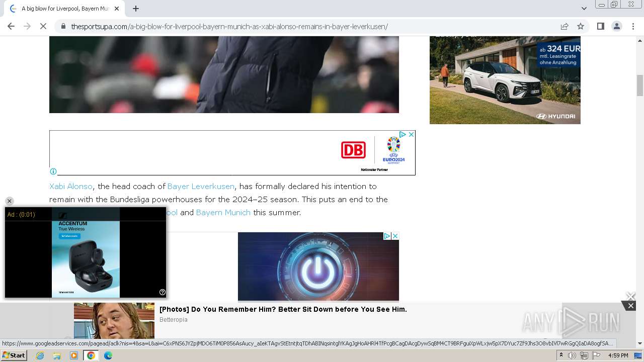Close the DB Euro 2024 banner ad
This screenshot has height=362, width=644.
point(411,134)
